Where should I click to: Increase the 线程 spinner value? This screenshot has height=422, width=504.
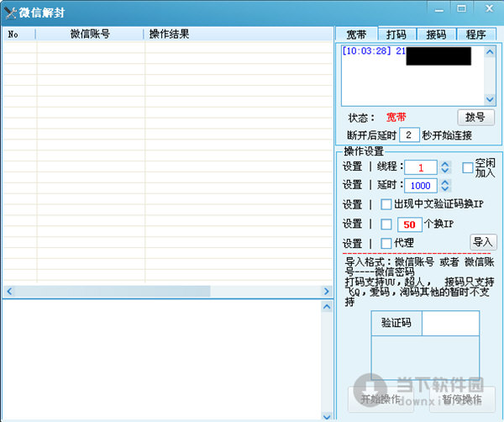tap(445, 164)
